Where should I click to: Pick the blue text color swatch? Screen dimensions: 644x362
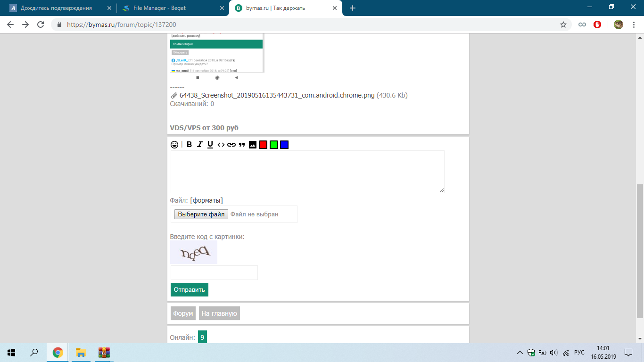284,145
